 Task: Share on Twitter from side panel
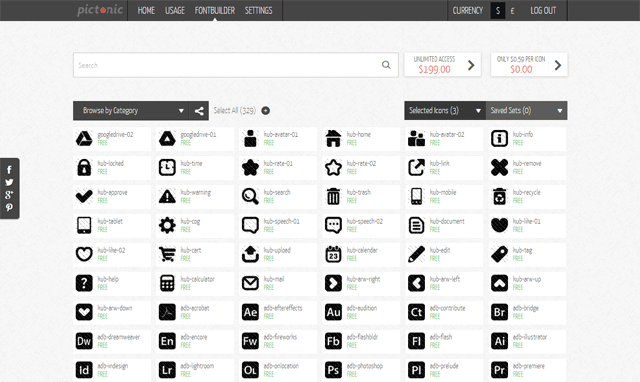point(9,182)
